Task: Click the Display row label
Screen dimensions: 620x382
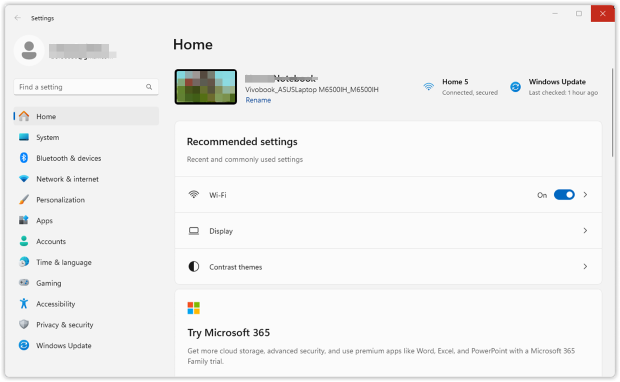Action: tap(221, 231)
